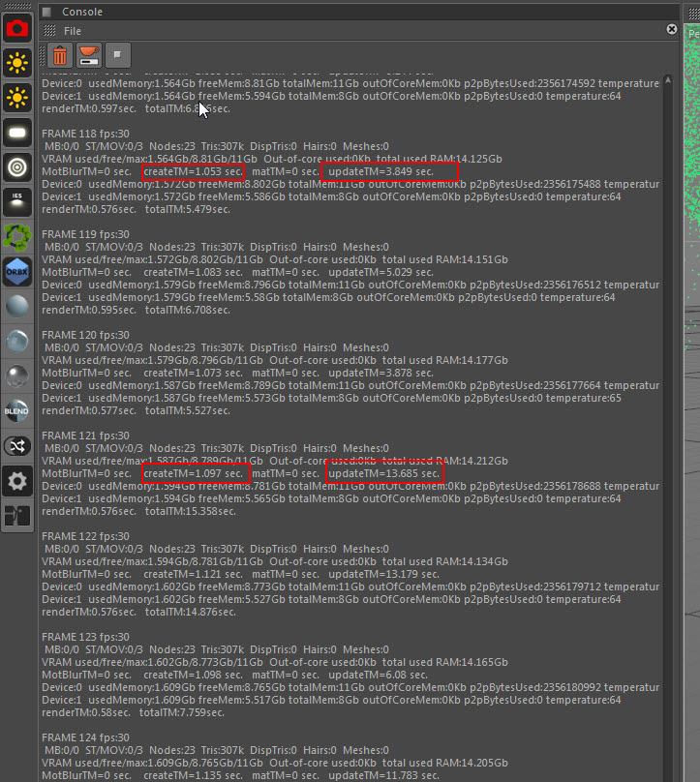The image size is (700, 782).
Task: Click updateTM=5.029 sec. value
Action: [380, 272]
